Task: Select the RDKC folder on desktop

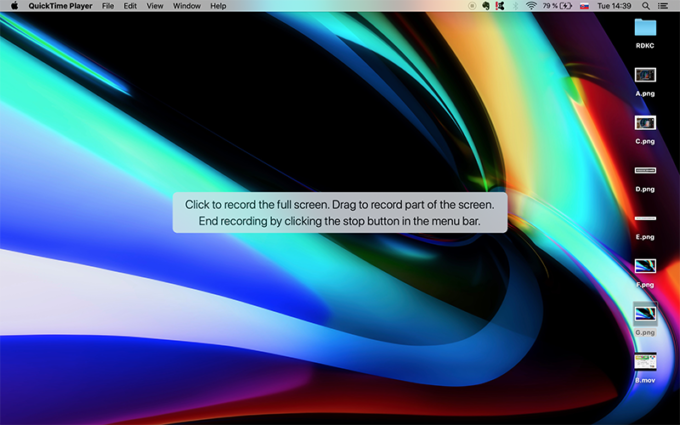Action: click(645, 28)
